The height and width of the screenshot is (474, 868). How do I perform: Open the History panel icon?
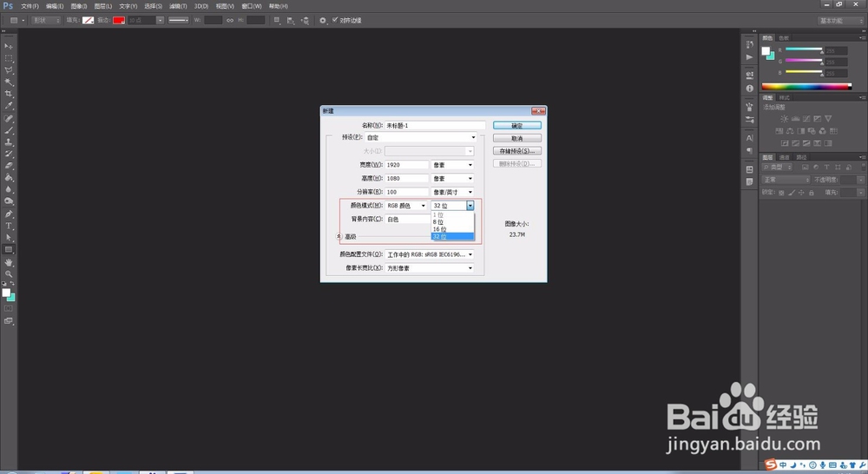pos(750,45)
